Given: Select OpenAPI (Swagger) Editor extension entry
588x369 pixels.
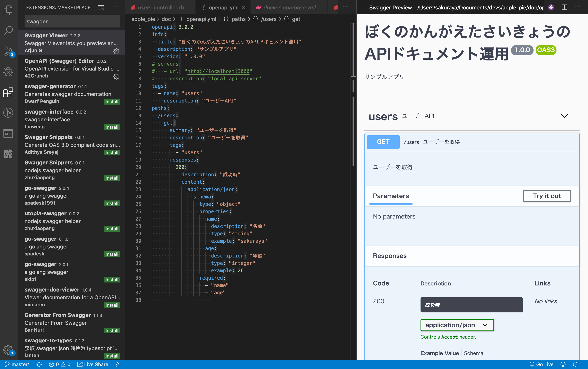Looking at the screenshot, I should (x=71, y=68).
